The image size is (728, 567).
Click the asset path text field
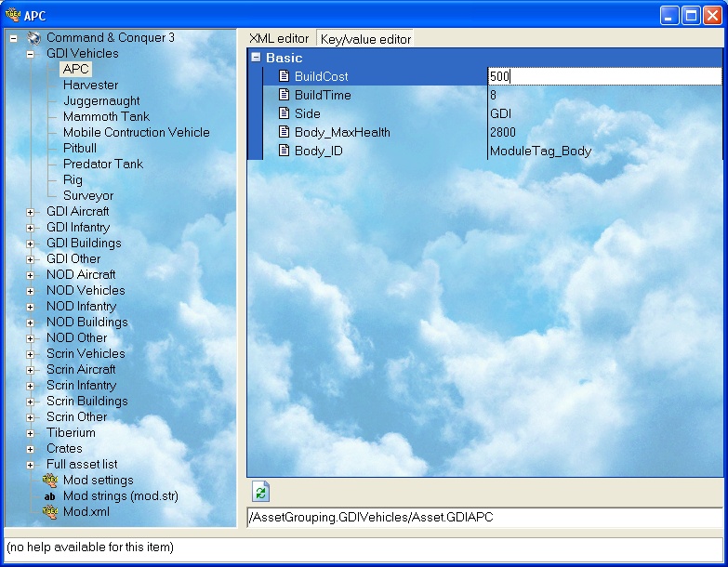point(485,518)
